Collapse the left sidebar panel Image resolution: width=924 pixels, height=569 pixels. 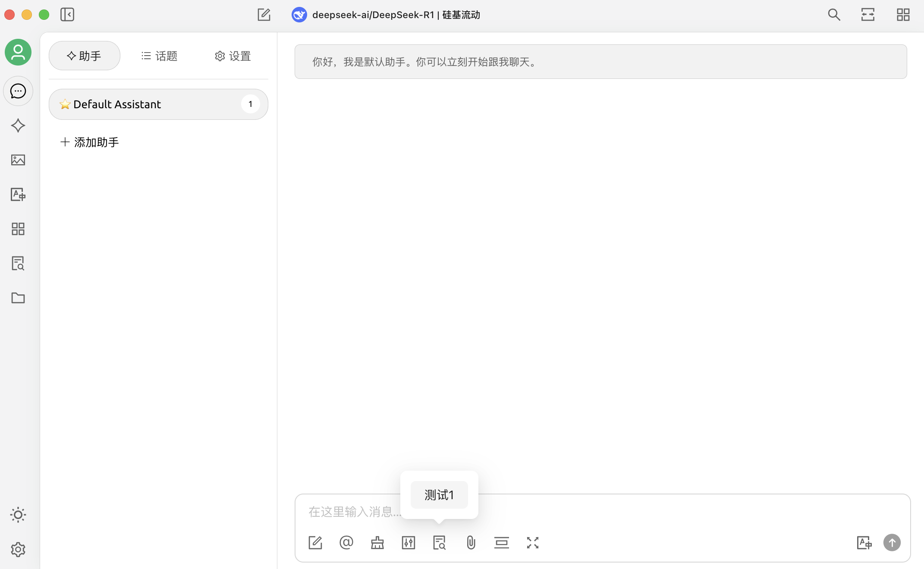click(67, 15)
